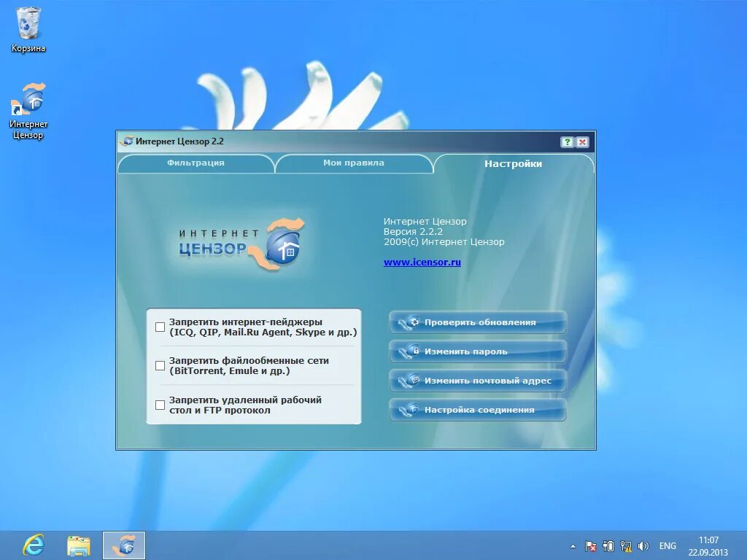
Task: Click Изменить пароль button
Action: click(478, 351)
